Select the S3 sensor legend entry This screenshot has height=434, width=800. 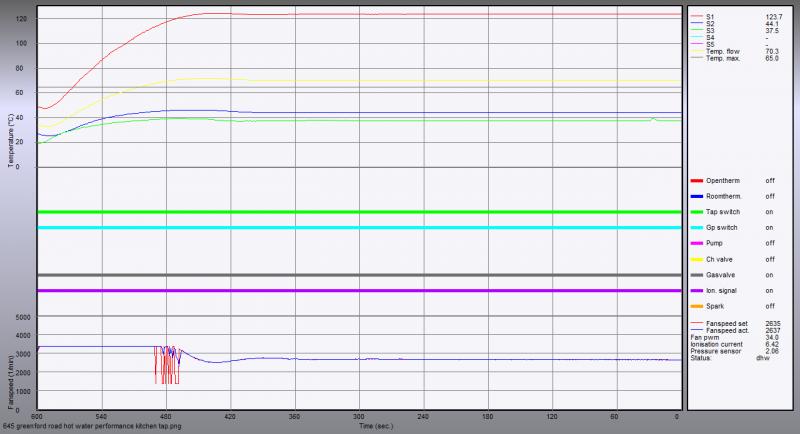point(710,31)
